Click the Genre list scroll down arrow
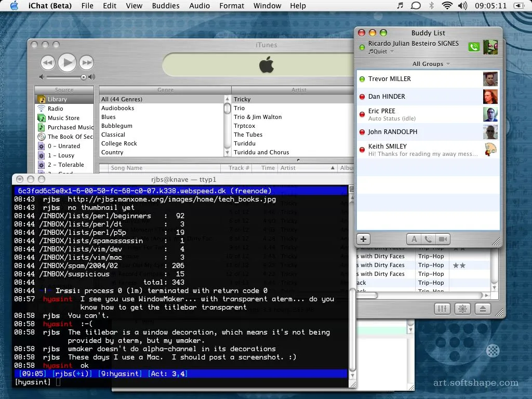 pyautogui.click(x=228, y=153)
